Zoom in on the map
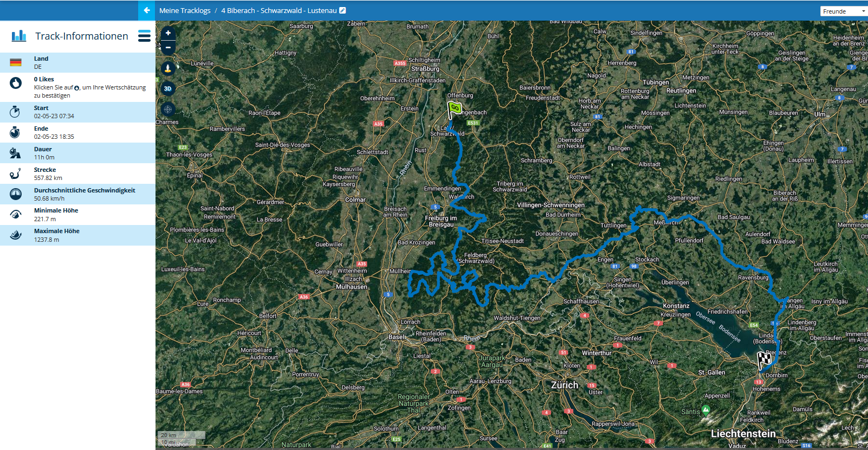The height and width of the screenshot is (450, 868). tap(168, 33)
